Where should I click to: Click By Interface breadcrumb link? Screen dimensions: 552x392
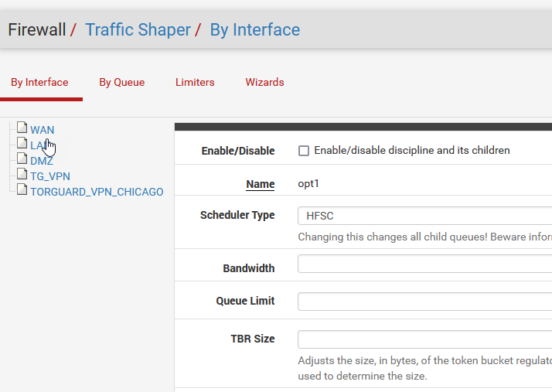(254, 30)
